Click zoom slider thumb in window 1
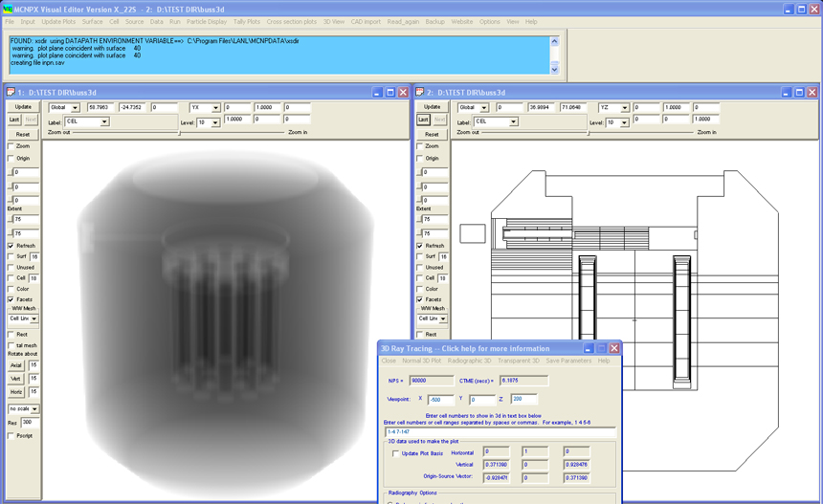 coord(180,133)
